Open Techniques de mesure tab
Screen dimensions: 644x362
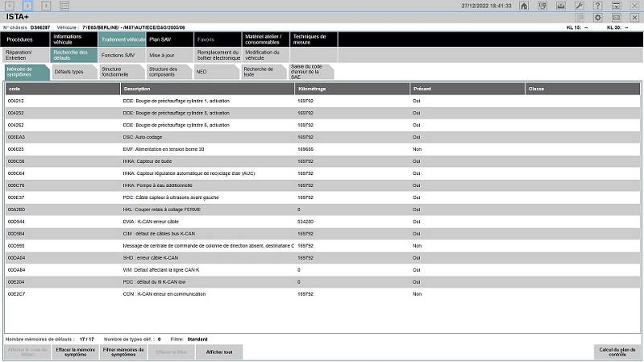coord(314,40)
